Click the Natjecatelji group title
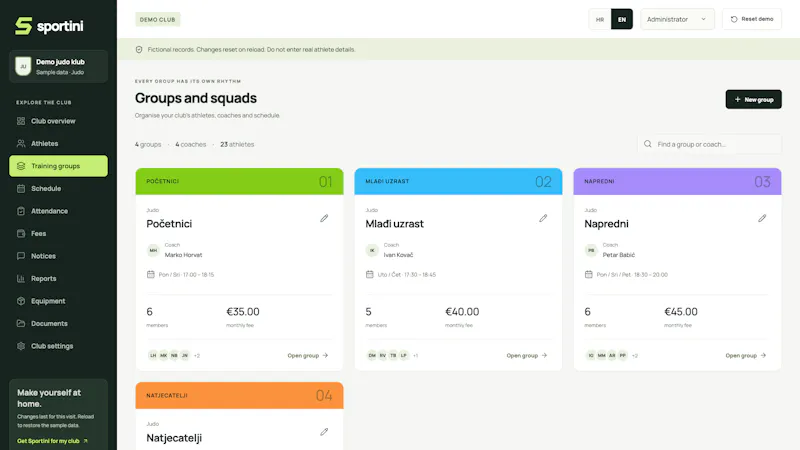Viewport: 800px width, 450px height. 174,438
